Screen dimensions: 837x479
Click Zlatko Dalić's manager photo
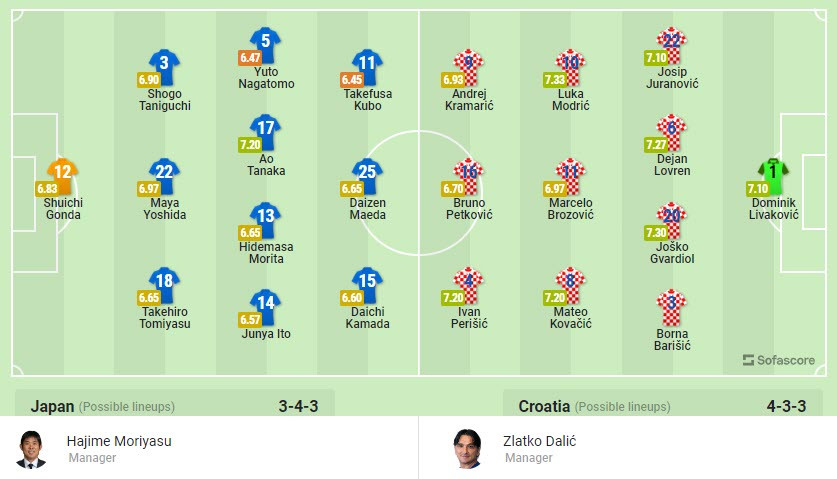coord(466,449)
